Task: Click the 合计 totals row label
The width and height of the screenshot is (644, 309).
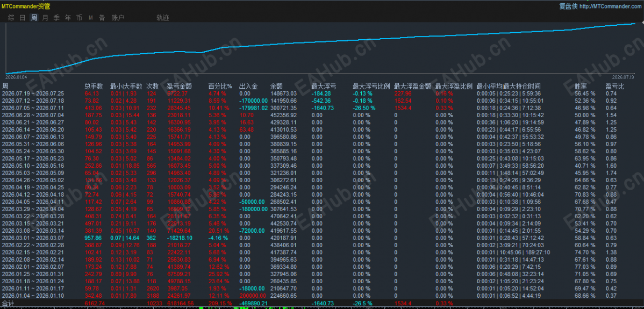Action: tap(8, 303)
